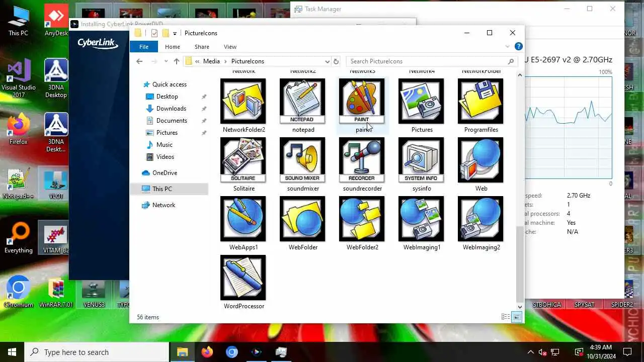This screenshot has width=644, height=362.
Task: Open File Explorer from the taskbar
Action: click(x=182, y=352)
